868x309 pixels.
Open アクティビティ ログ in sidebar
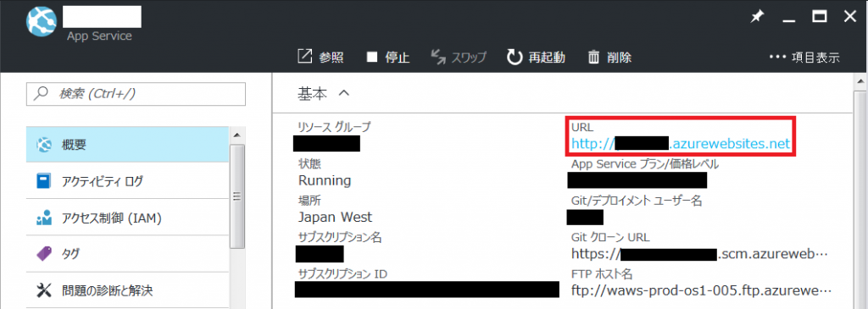127,181
